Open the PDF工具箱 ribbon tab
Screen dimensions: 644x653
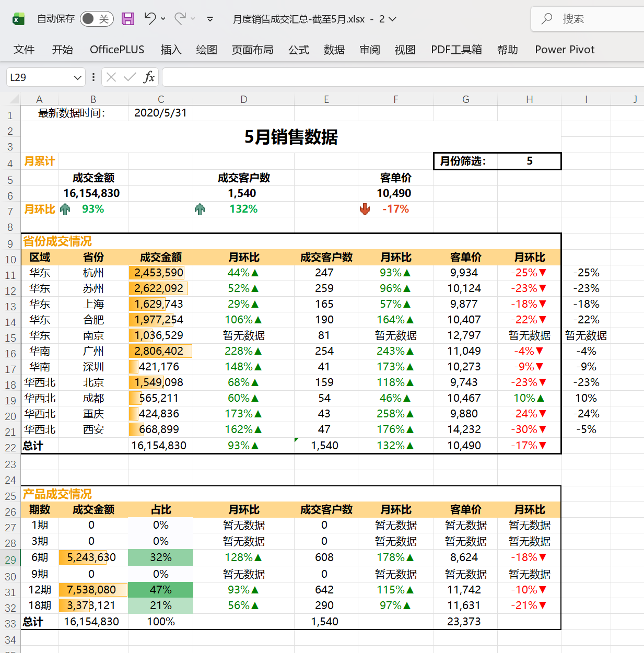coord(455,50)
